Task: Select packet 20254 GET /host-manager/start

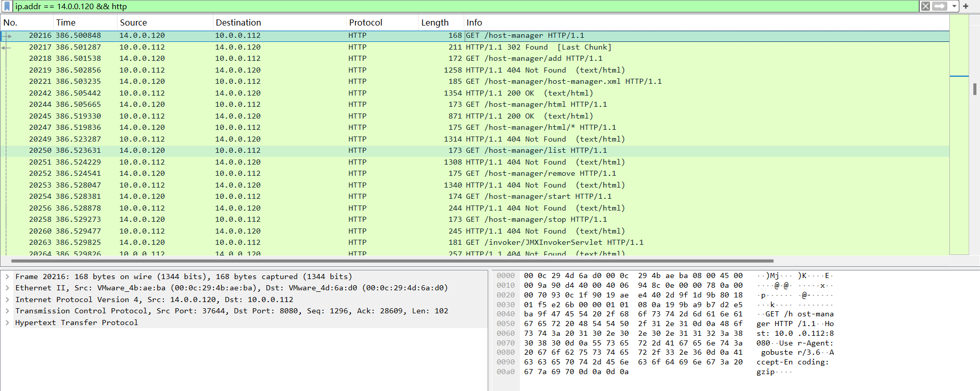Action: 475,196
